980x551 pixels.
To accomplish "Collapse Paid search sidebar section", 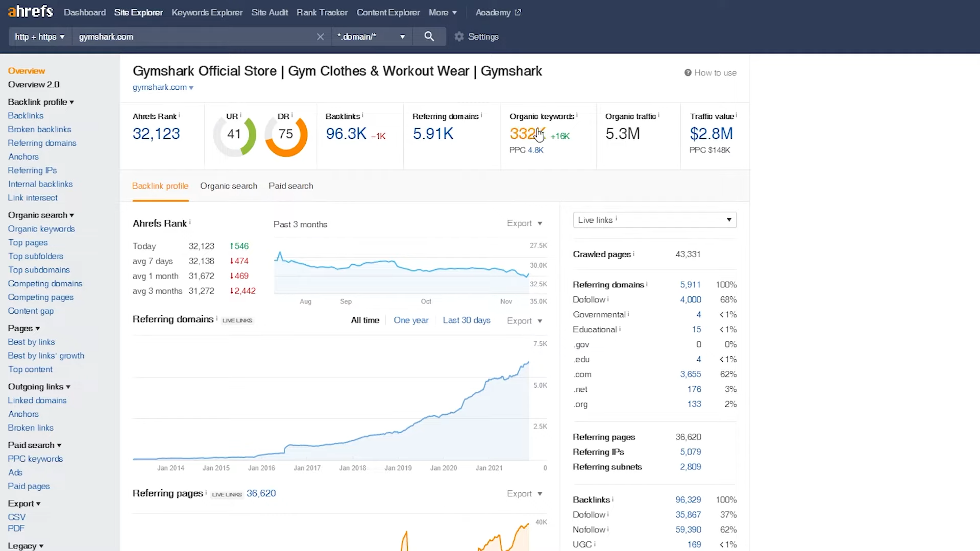I will click(35, 445).
